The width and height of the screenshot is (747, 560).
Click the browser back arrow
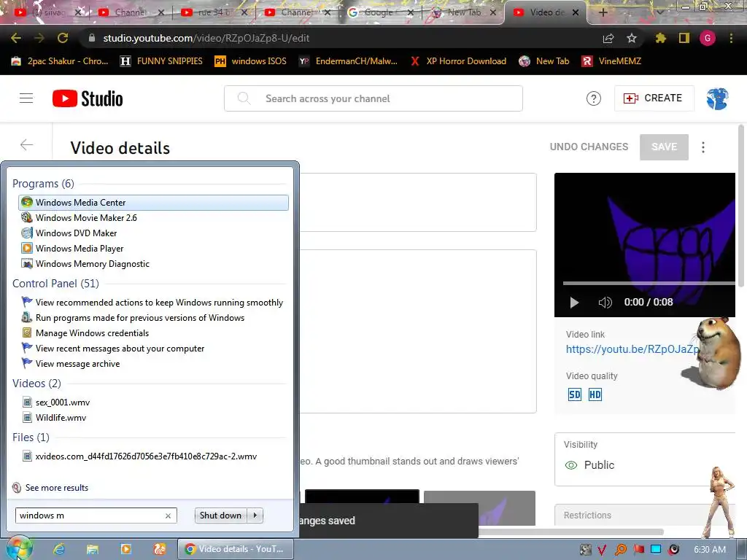tap(16, 38)
